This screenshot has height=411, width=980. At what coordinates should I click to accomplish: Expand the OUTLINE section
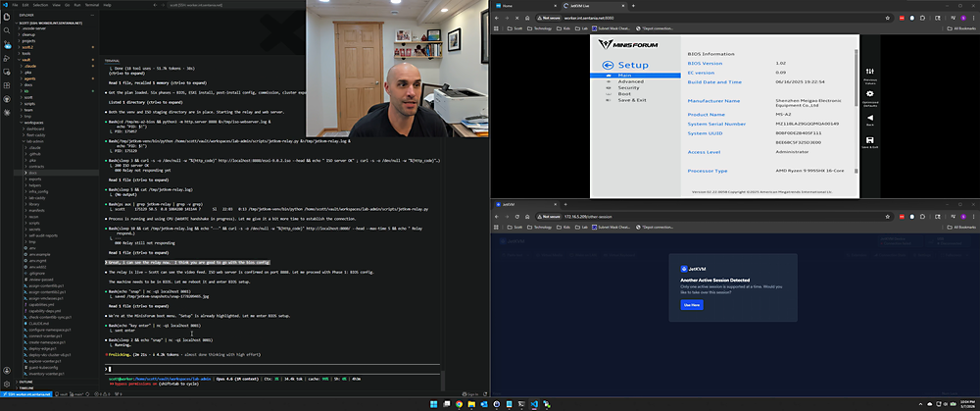[x=25, y=382]
